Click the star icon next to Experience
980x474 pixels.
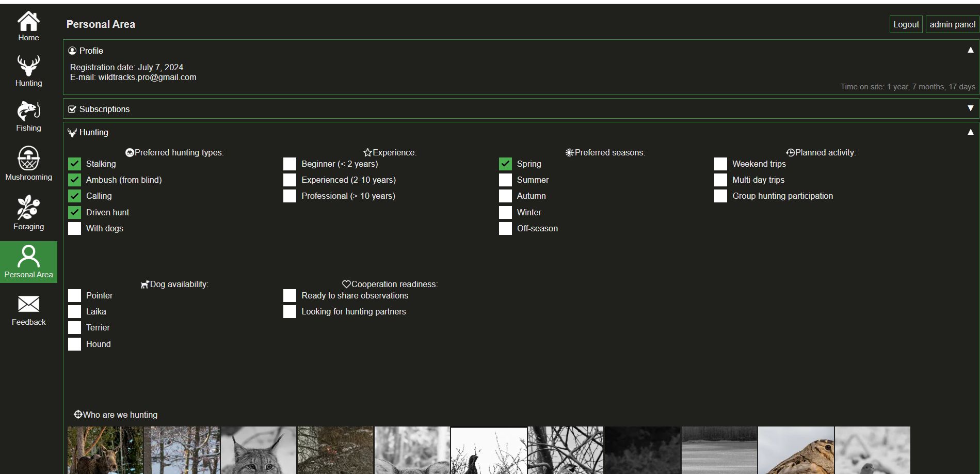point(367,152)
